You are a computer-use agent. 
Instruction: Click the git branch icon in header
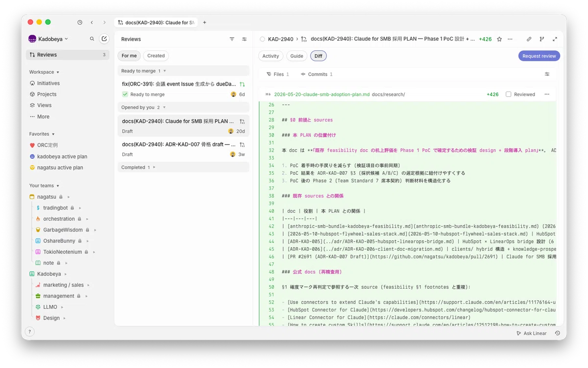542,39
